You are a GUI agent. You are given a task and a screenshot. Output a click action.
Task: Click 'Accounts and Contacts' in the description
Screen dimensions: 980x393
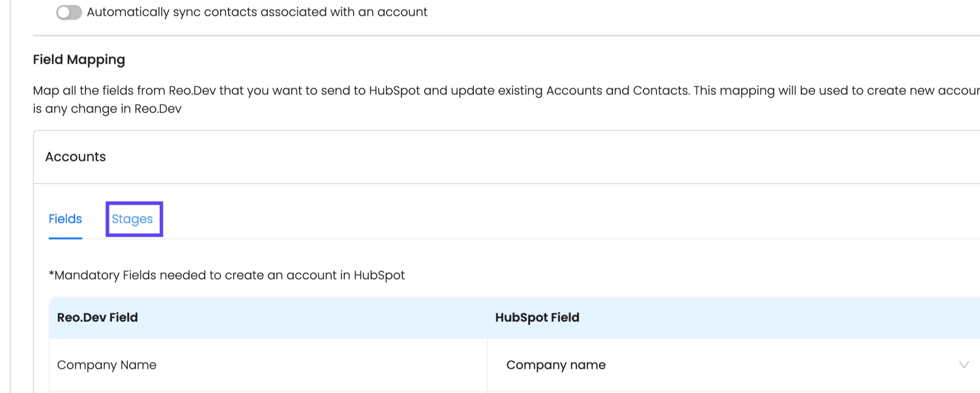[x=617, y=91]
